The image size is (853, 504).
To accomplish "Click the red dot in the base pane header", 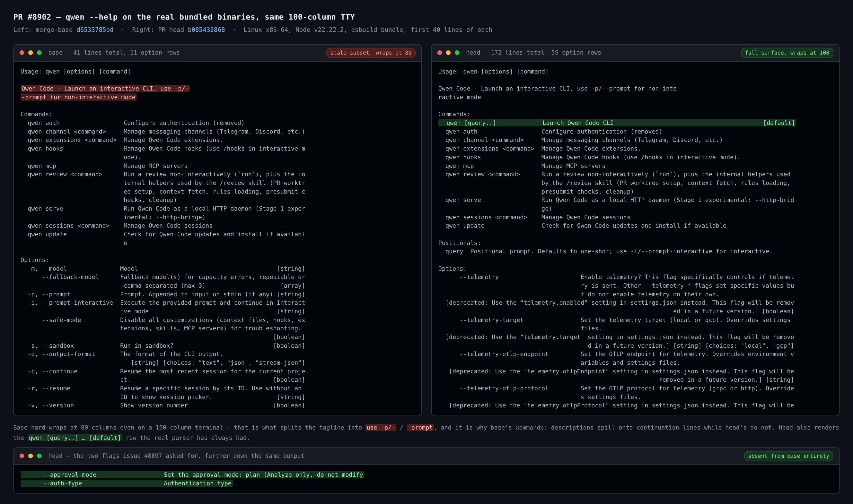I will click(22, 53).
